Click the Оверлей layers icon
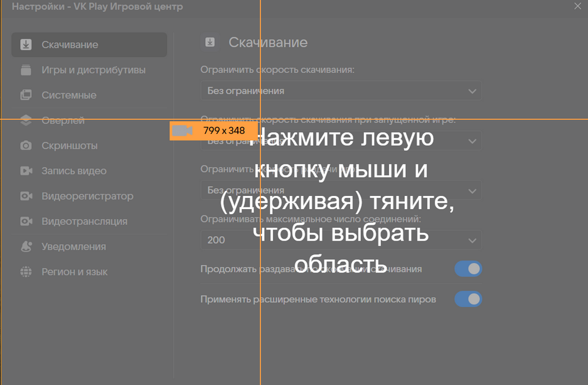This screenshot has height=385, width=588. tap(26, 120)
